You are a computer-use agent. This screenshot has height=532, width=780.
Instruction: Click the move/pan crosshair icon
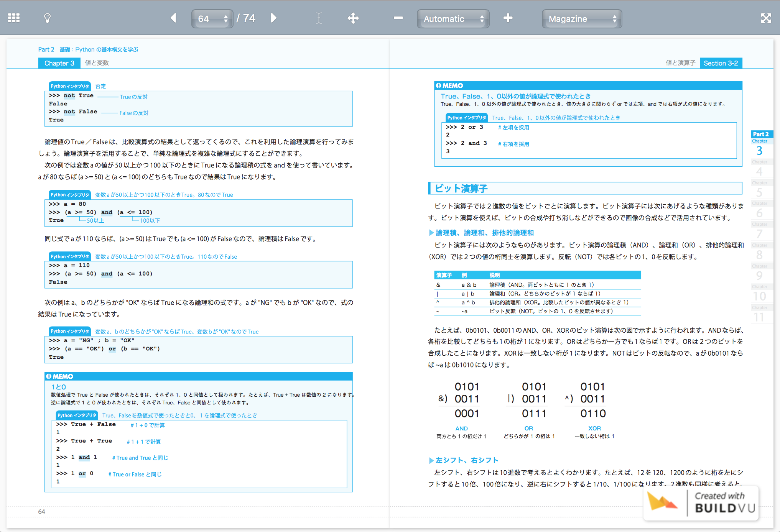coord(353,18)
